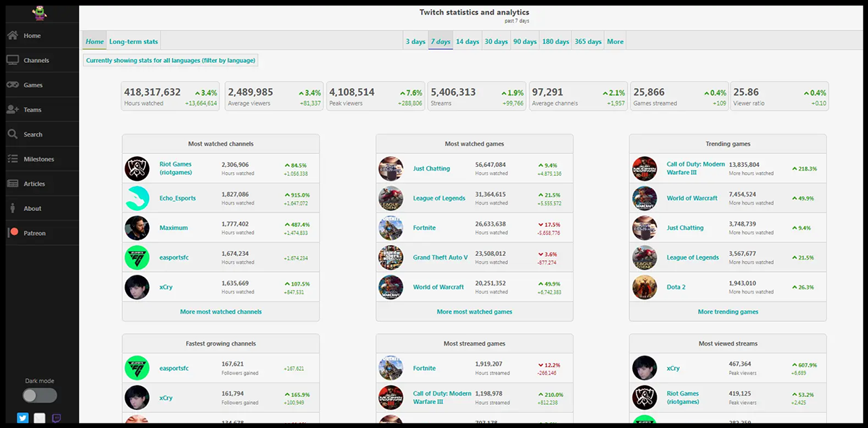Click the Fortnite thumbnail in Most watched games
The image size is (868, 428).
[391, 228]
